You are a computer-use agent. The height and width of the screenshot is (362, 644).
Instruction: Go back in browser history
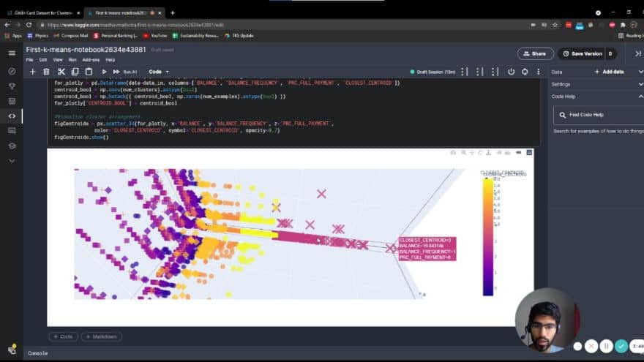pyautogui.click(x=7, y=25)
